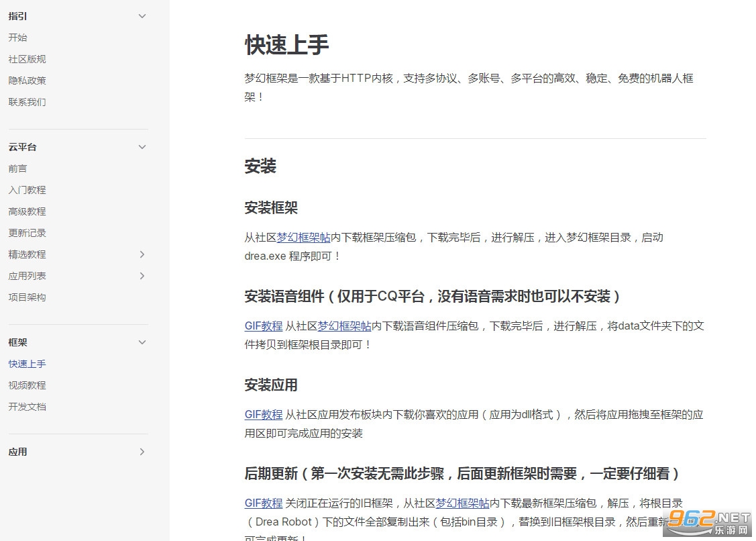View the 更新记录 page
The image size is (756, 541).
pos(28,233)
